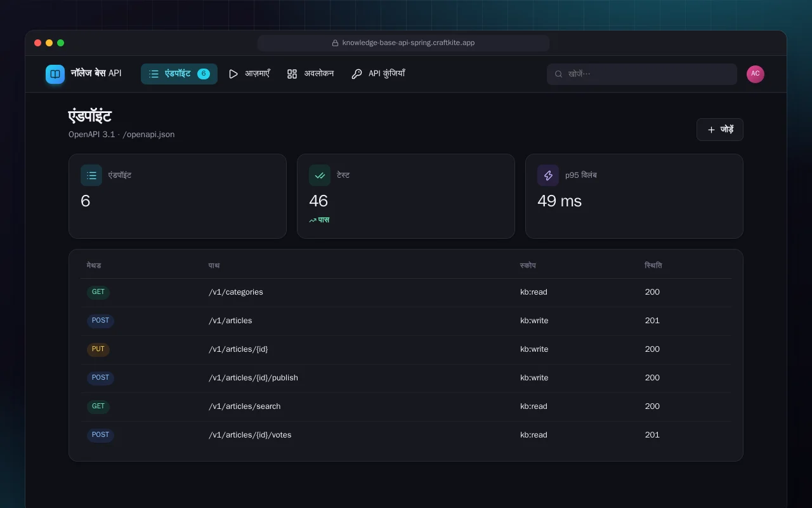Open the एंडपॉइंट tab
Screen dimensions: 812x508
click(179, 74)
